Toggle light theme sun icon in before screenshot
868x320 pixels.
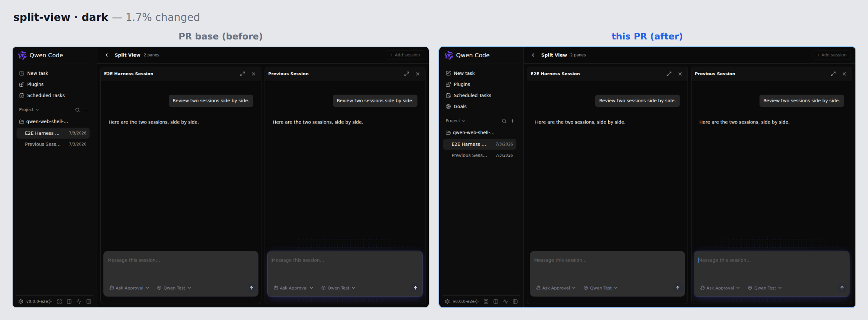(50, 301)
